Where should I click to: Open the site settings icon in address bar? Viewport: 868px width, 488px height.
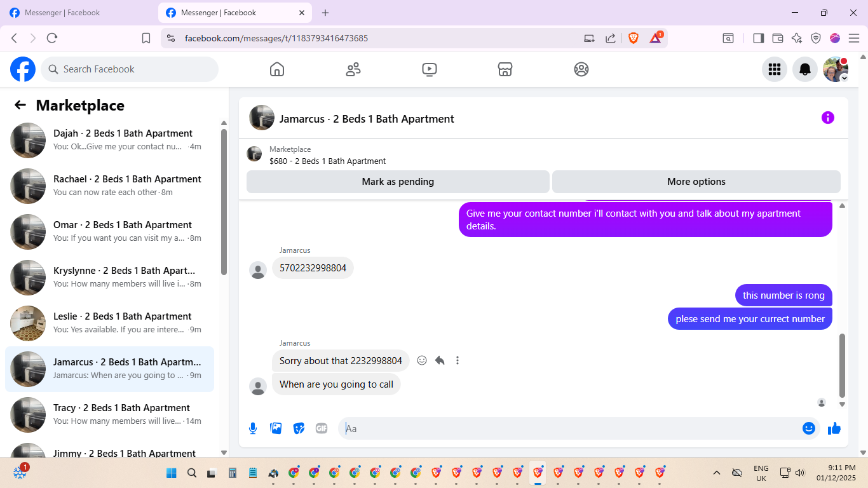pos(170,38)
